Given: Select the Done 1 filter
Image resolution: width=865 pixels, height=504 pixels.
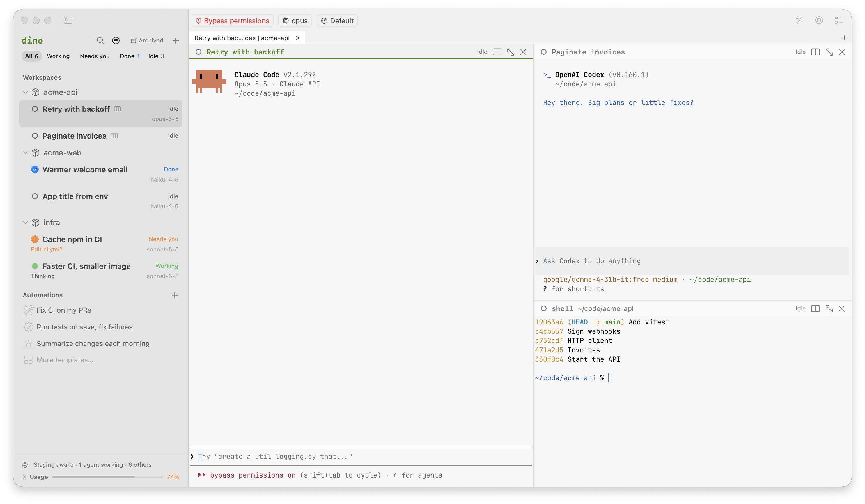Looking at the screenshot, I should tap(130, 56).
